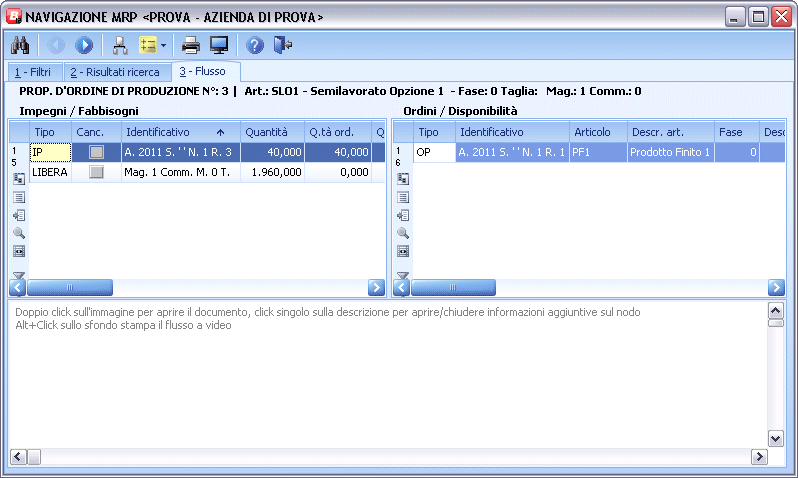The width and height of the screenshot is (798, 478).
Task: Click cell 'A. 2011 S. '' N. 1 R. 3'
Action: [181, 152]
